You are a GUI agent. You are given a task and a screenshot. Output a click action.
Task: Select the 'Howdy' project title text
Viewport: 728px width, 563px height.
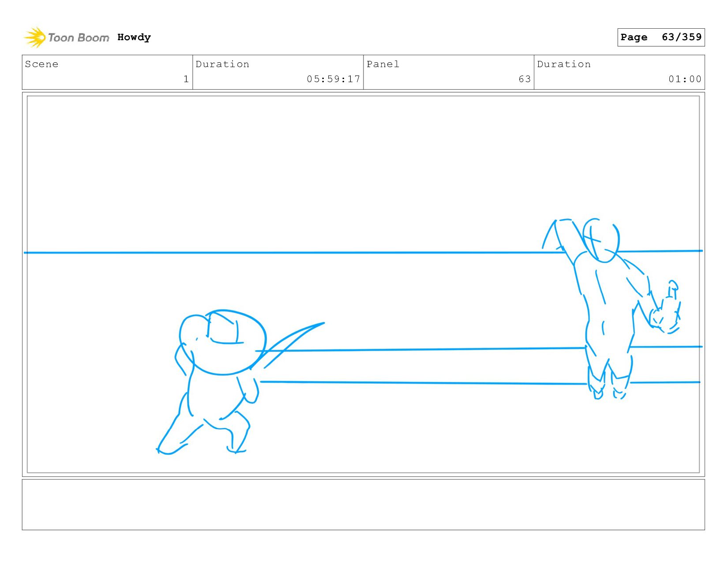pos(134,38)
